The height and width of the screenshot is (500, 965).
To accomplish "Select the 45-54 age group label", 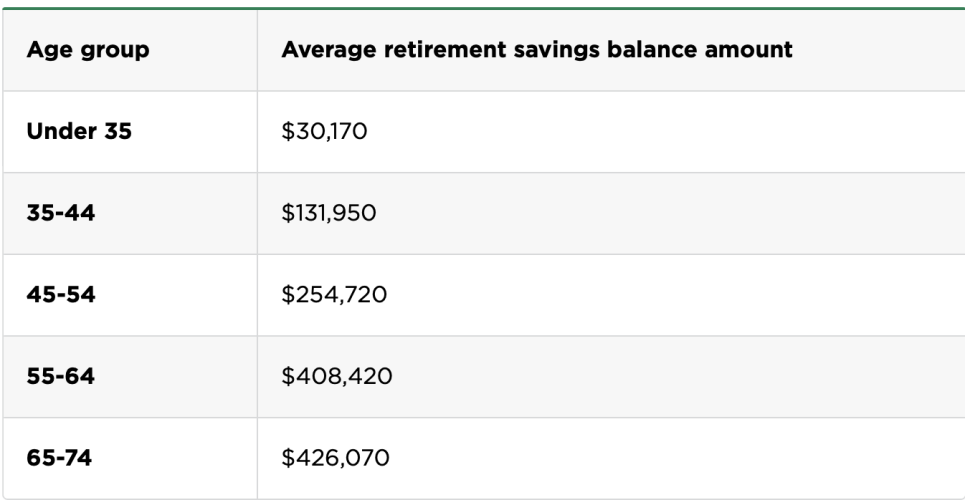I will (60, 295).
